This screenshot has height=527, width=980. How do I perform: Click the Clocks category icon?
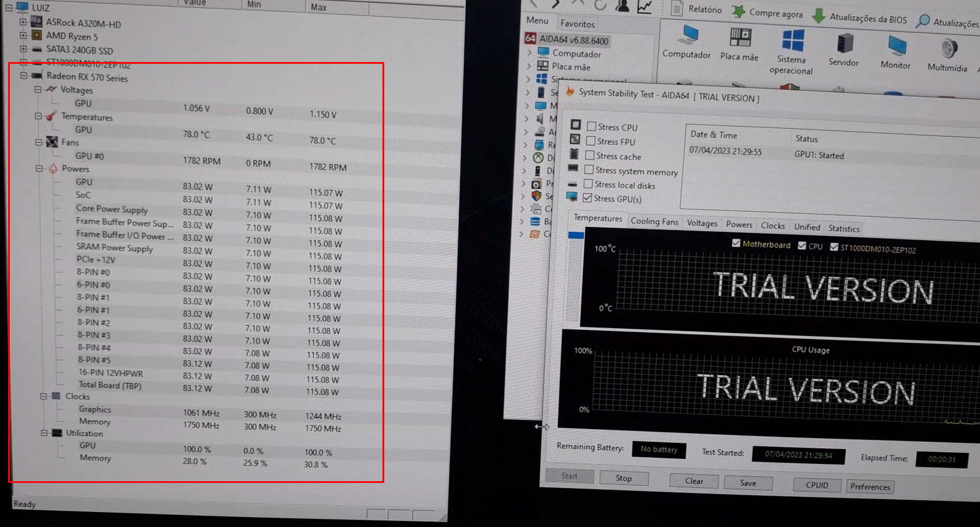(56, 395)
